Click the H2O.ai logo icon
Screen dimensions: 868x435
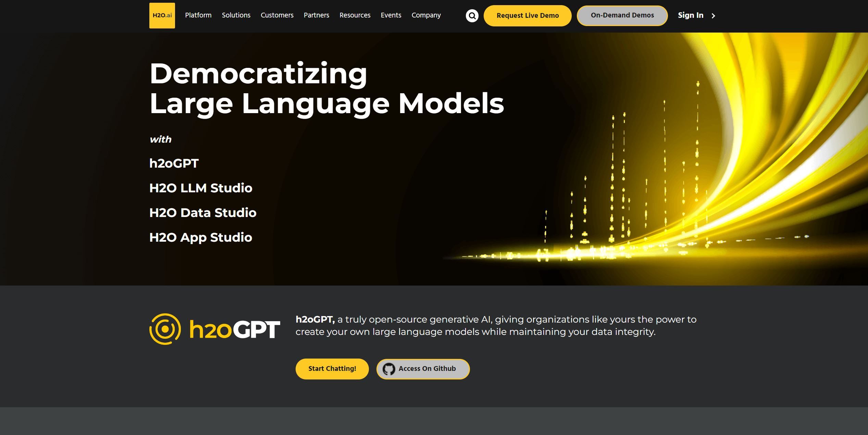(162, 15)
